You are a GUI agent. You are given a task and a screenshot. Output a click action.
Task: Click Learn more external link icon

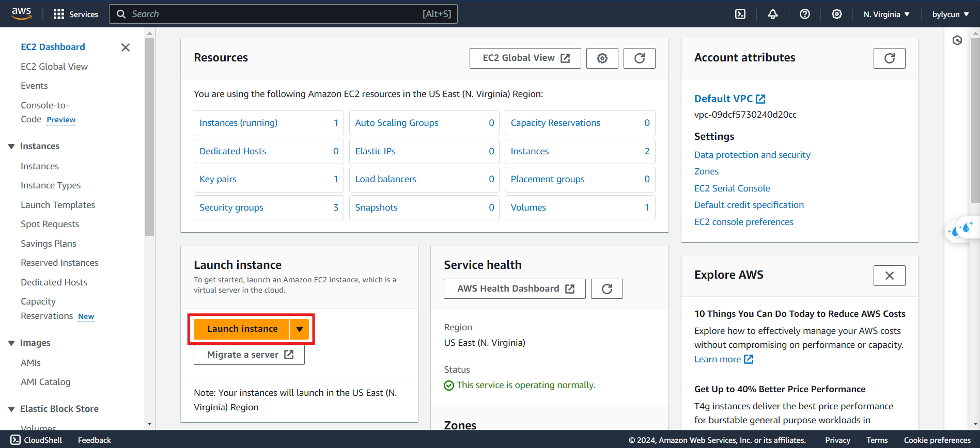pos(749,359)
